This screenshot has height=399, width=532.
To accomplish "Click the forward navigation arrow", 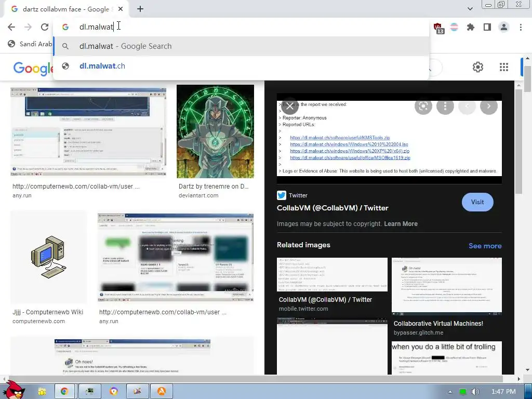I will [28, 27].
